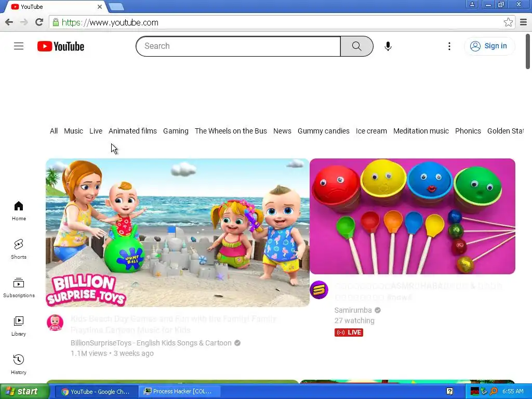Click the Sign in button

click(489, 46)
